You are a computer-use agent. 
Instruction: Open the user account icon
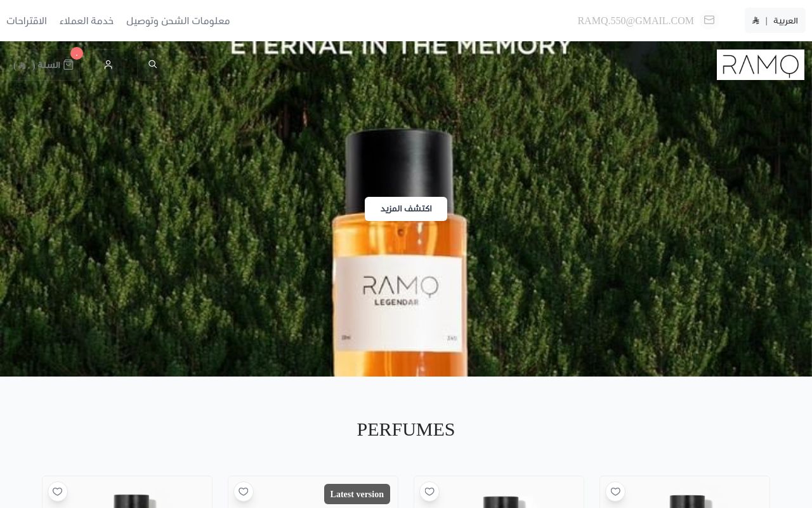coord(108,65)
